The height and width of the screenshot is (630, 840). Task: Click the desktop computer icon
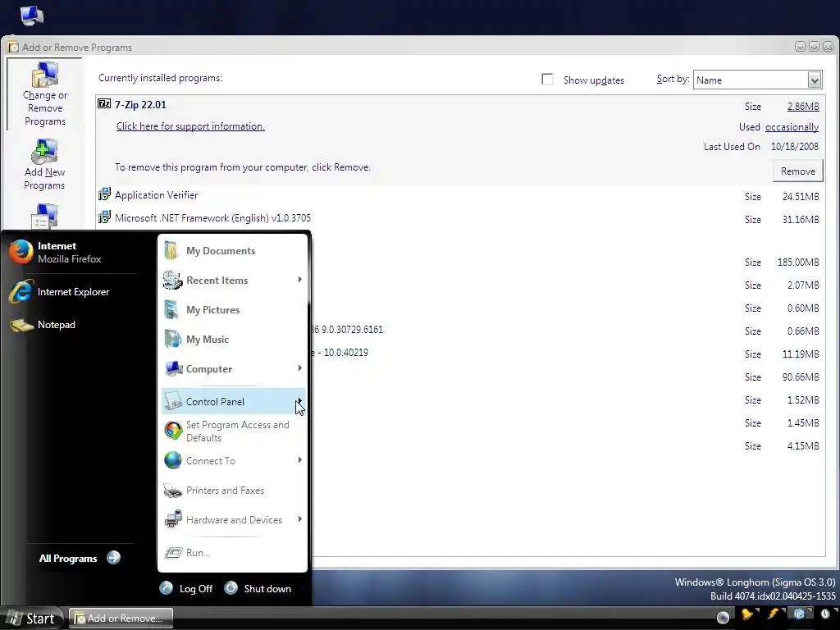pyautogui.click(x=32, y=15)
